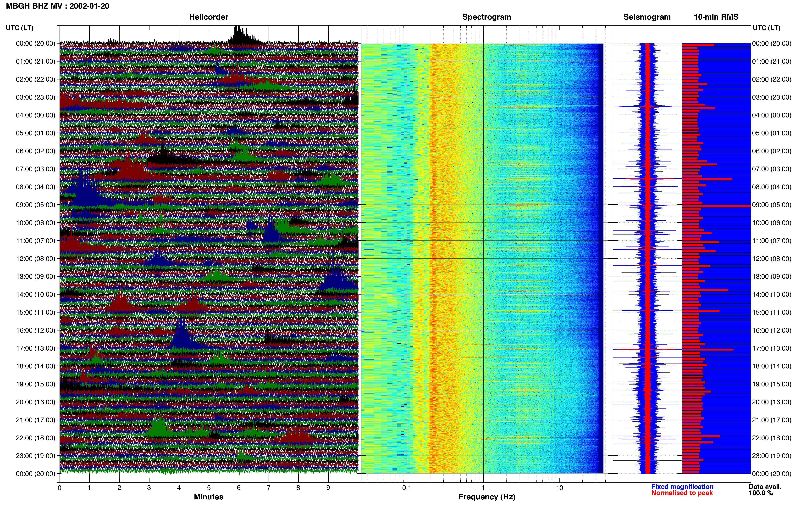
Task: Click the left '00:00 (20:00)' label at top
Action: click(36, 43)
